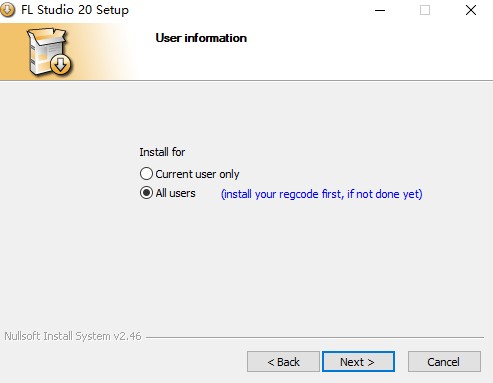Select the All users radio button
The width and height of the screenshot is (493, 383).
click(146, 193)
